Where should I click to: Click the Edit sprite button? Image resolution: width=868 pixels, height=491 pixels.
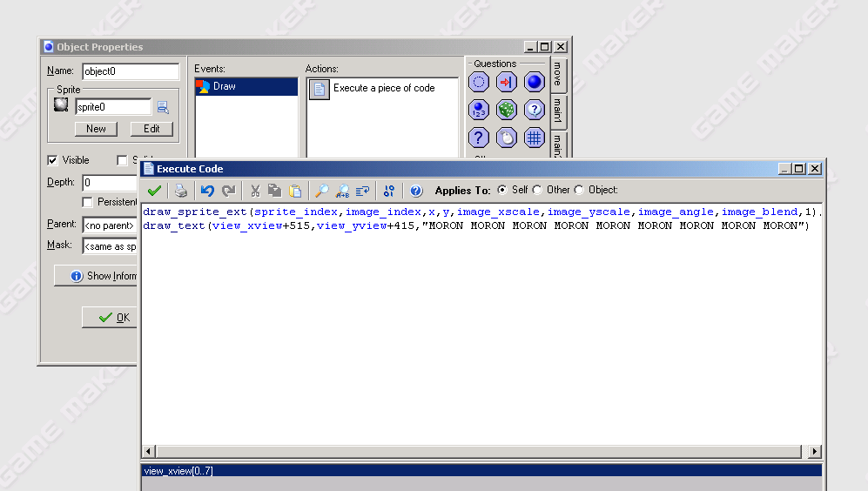(x=151, y=129)
